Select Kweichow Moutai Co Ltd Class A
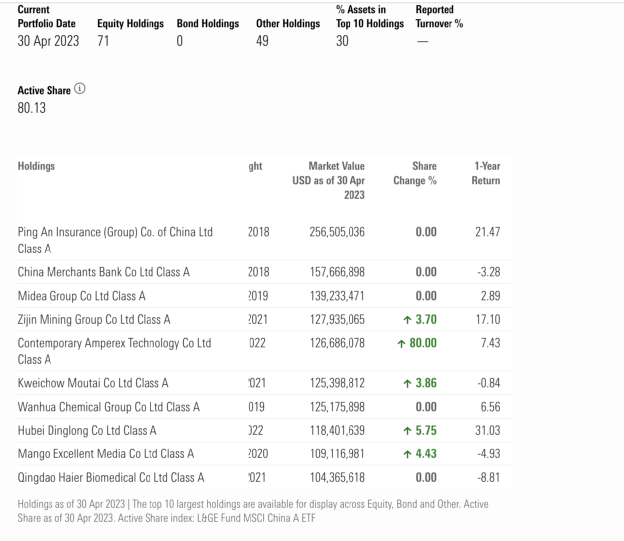Viewport: 624px width, 541px height. [x=93, y=383]
